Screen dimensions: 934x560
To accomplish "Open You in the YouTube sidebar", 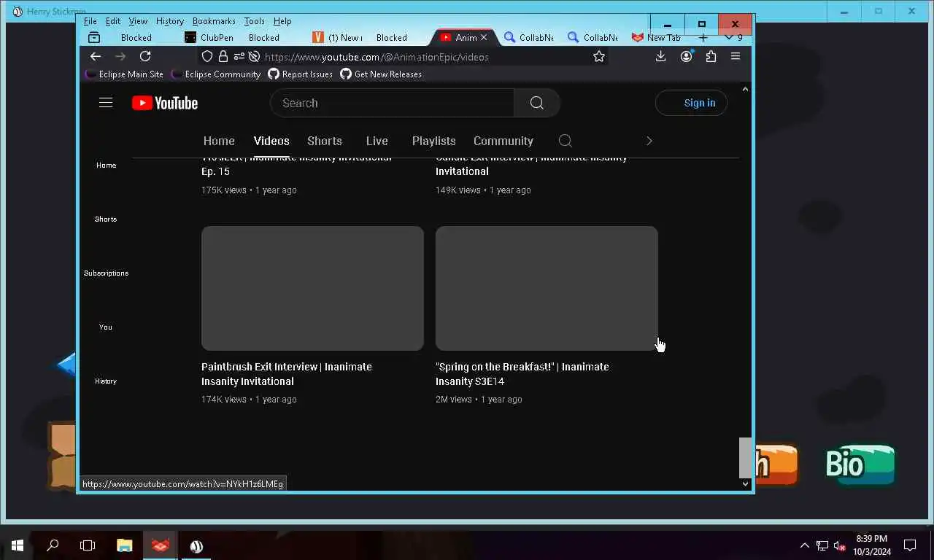I will [106, 327].
